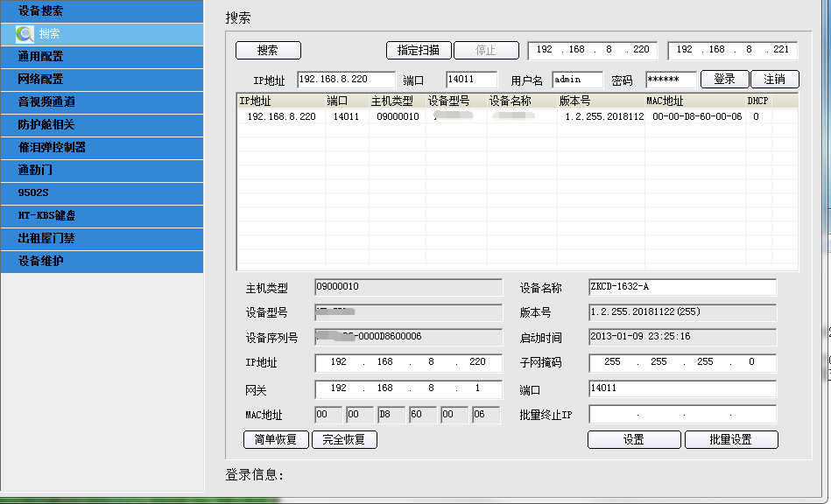
Task: Click the MAC地址 octet box 60
Action: [x=423, y=415]
